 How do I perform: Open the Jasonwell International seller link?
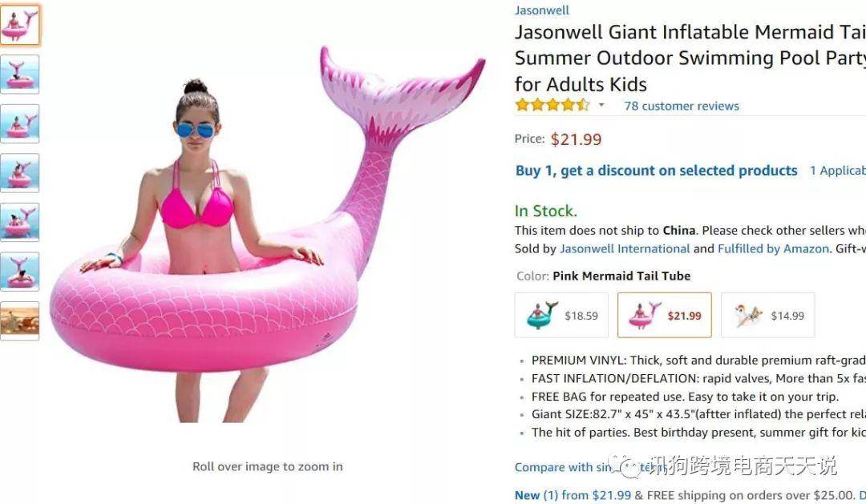(625, 249)
